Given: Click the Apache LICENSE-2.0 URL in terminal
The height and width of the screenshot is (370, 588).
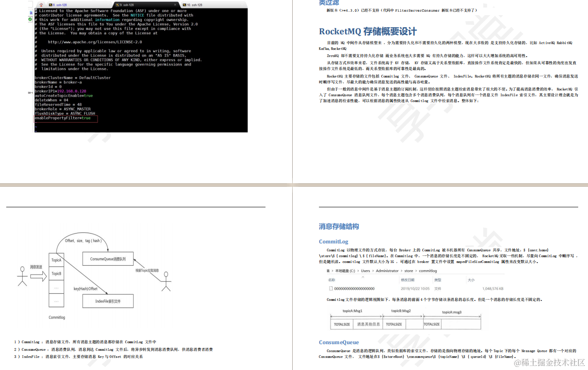Looking at the screenshot, I should click(95, 42).
